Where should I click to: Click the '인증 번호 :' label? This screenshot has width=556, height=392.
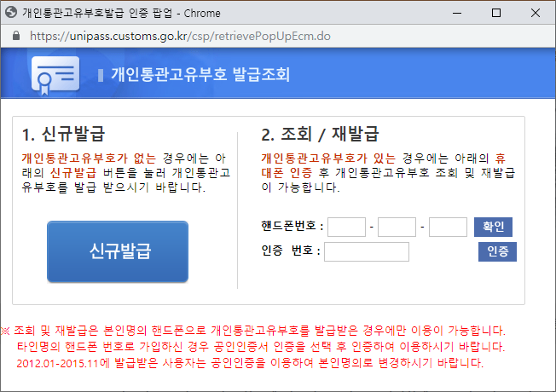pyautogui.click(x=291, y=251)
